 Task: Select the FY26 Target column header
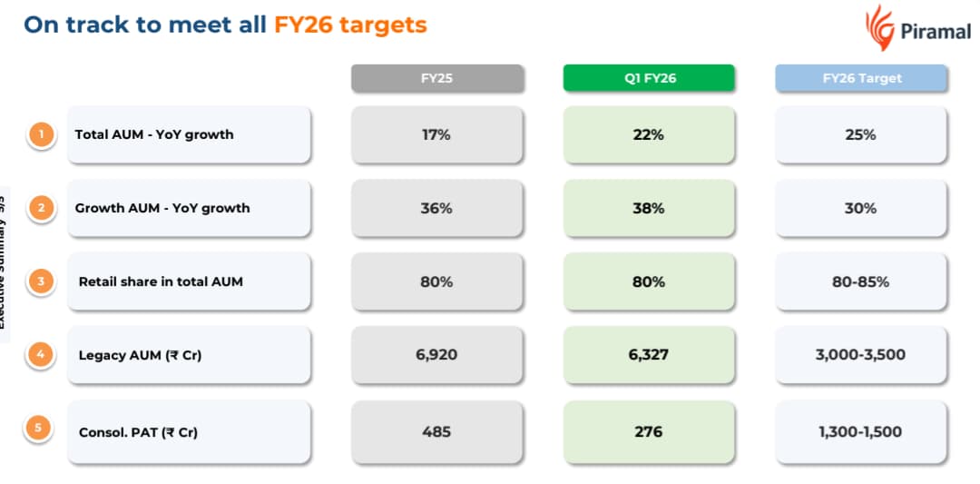tap(861, 78)
